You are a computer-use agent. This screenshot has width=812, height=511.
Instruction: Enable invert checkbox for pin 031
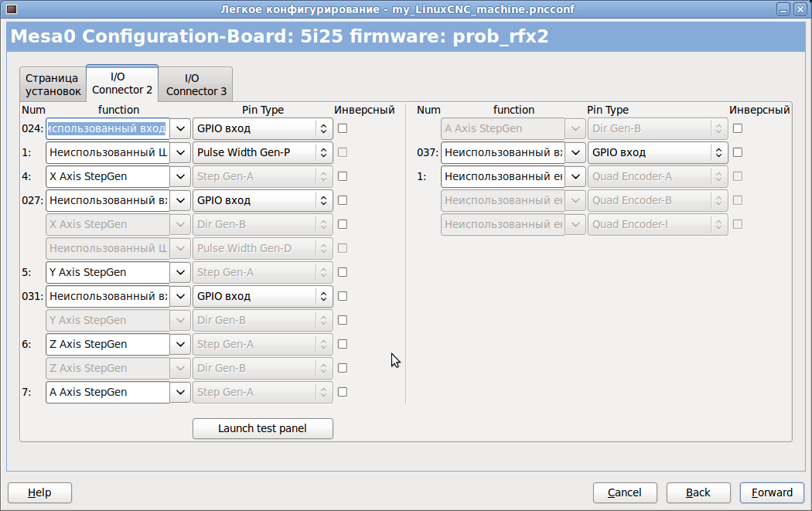[x=343, y=296]
